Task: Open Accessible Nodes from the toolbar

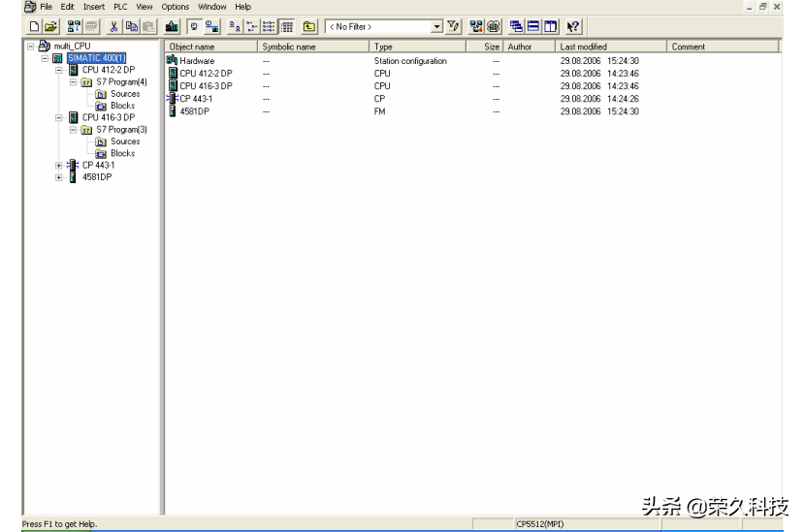Action: pos(74,27)
